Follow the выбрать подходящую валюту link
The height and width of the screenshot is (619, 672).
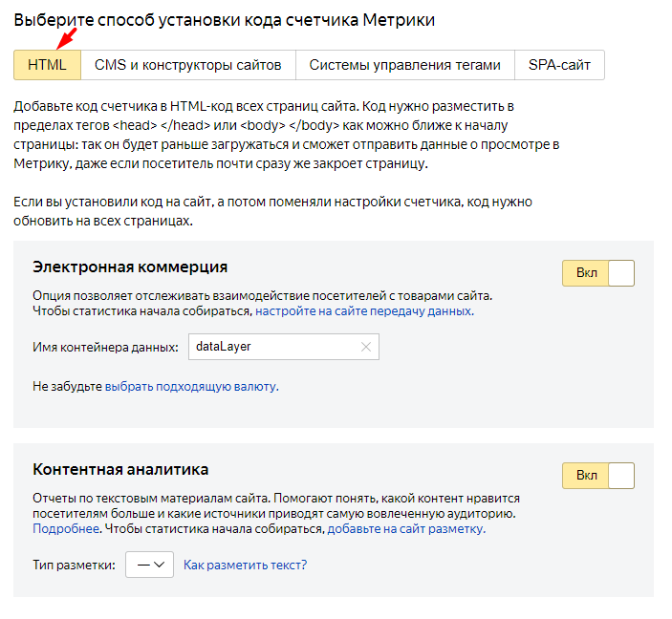pos(191,387)
